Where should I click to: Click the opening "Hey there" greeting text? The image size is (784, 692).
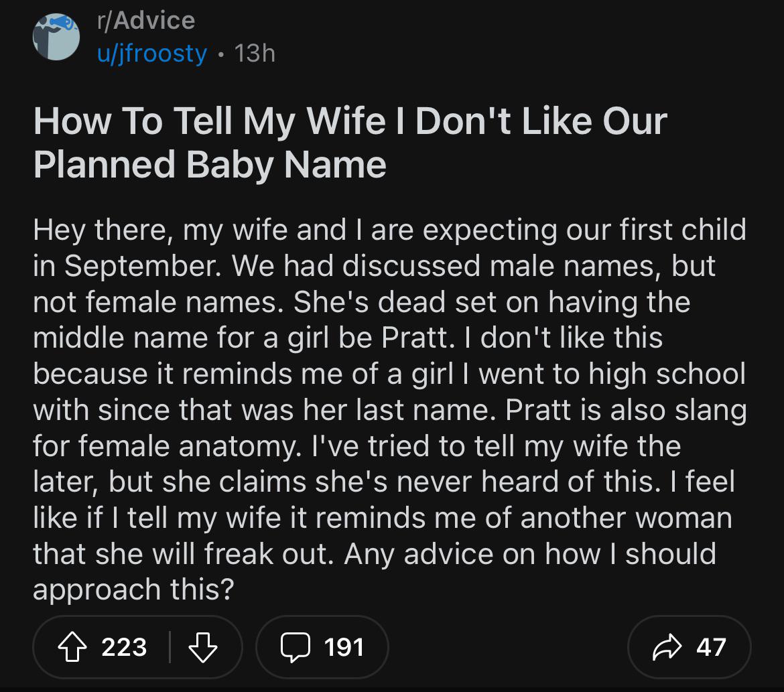(x=96, y=230)
